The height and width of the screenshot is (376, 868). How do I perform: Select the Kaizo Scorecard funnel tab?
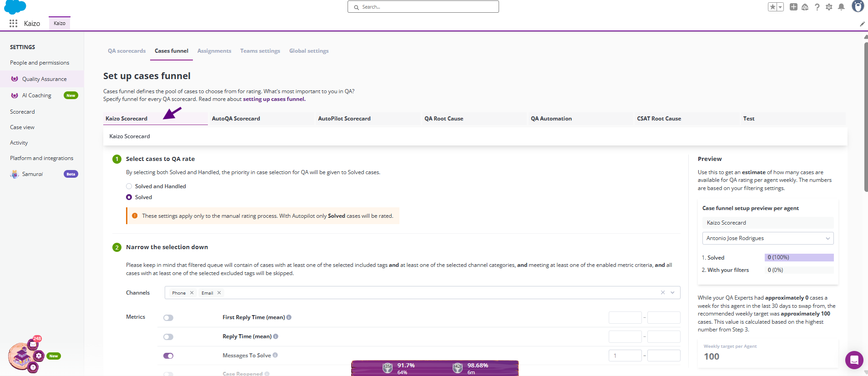(156, 119)
